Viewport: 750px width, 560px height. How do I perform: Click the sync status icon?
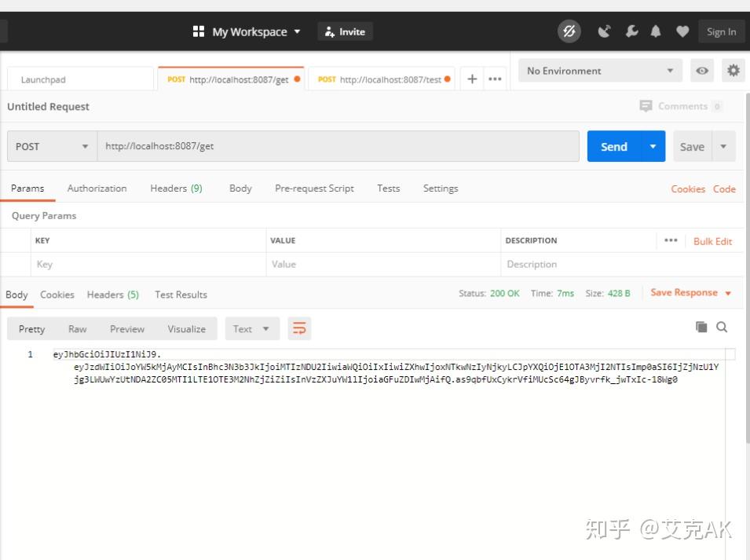point(569,31)
